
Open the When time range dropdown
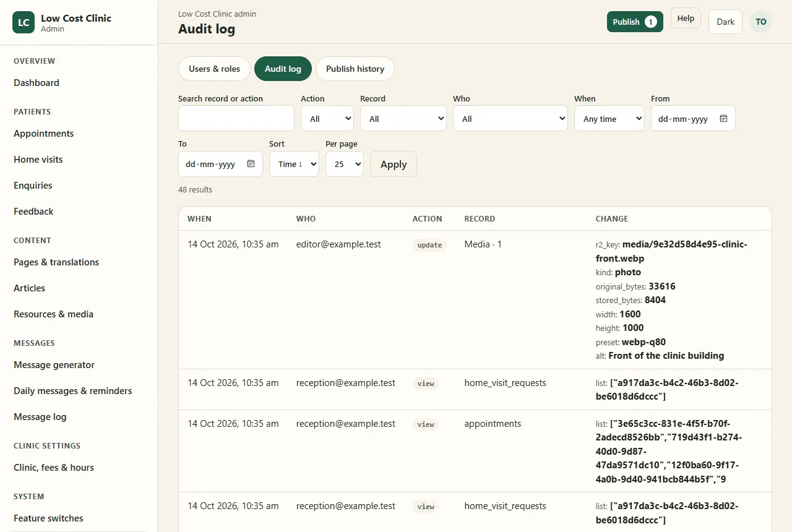pos(609,118)
